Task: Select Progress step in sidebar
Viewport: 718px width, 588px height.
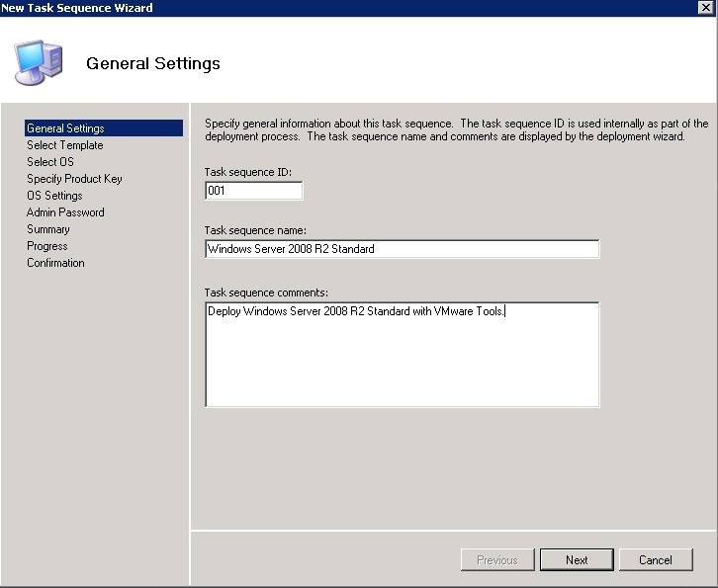Action: tap(46, 246)
